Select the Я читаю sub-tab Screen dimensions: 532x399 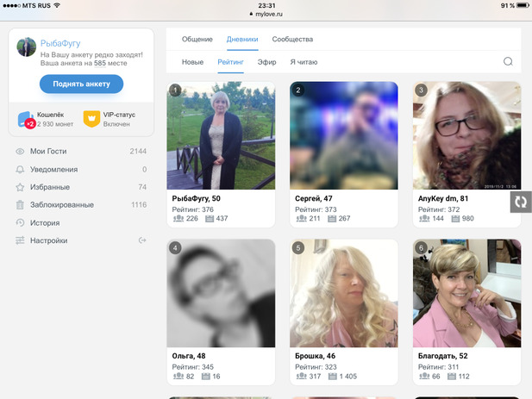pyautogui.click(x=304, y=62)
